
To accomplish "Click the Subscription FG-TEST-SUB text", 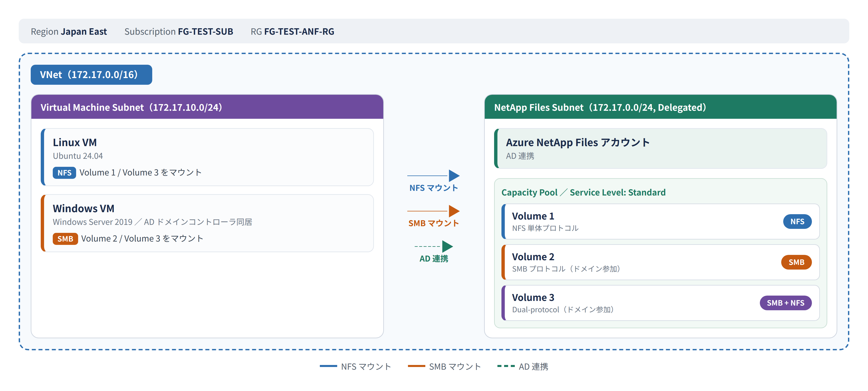I will pyautogui.click(x=178, y=31).
